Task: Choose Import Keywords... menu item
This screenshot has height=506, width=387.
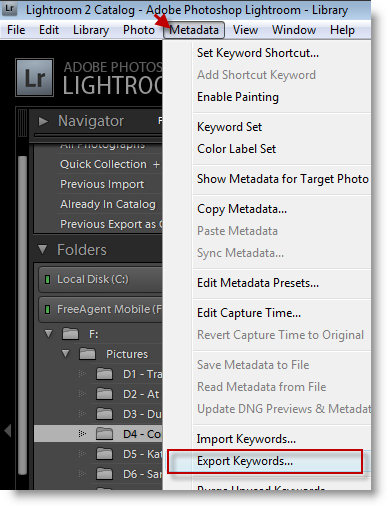Action: (246, 439)
